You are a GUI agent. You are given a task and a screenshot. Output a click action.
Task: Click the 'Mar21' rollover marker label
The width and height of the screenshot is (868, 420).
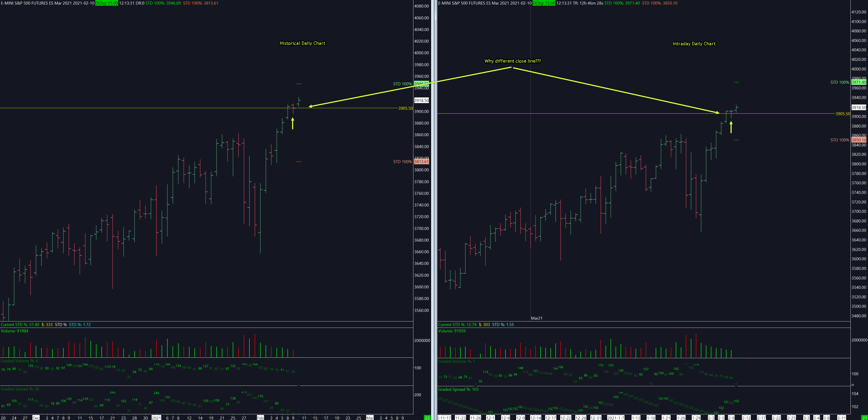[536, 318]
